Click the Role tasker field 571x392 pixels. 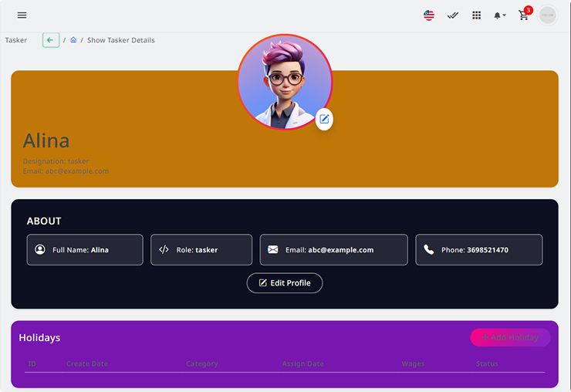tap(201, 250)
